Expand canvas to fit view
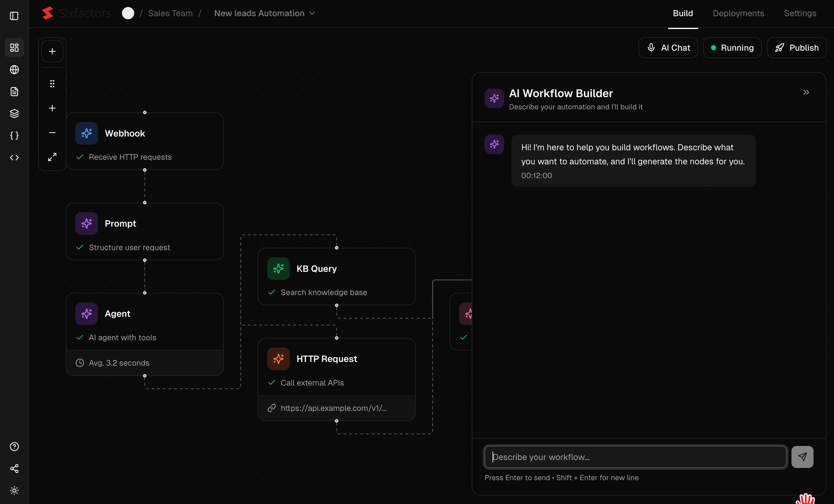The width and height of the screenshot is (834, 504). pos(52,157)
